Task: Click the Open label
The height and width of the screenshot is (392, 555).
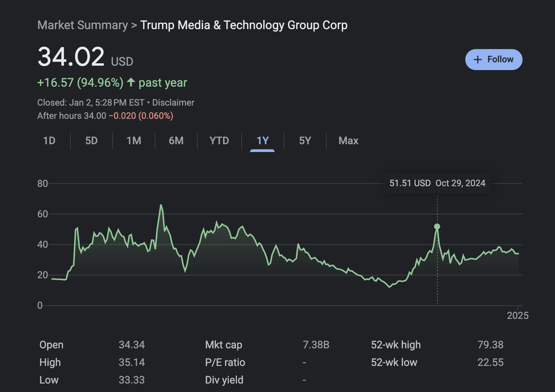Action: [51, 345]
